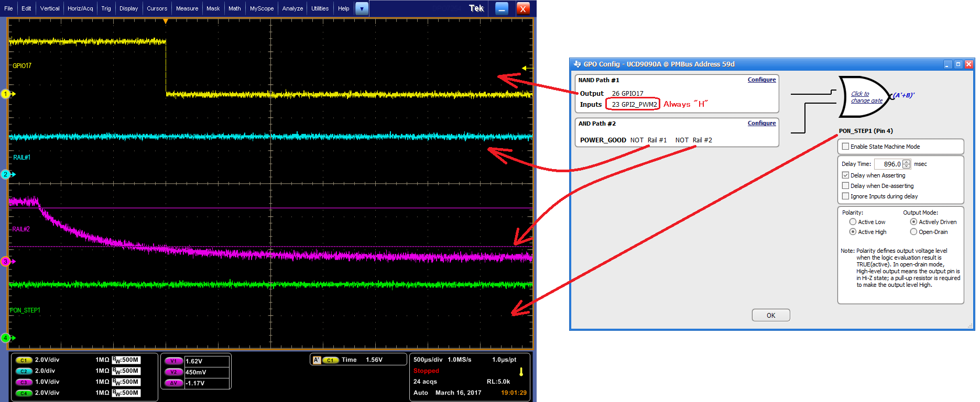Open the Mask menu
The image size is (980, 402).
tap(213, 8)
